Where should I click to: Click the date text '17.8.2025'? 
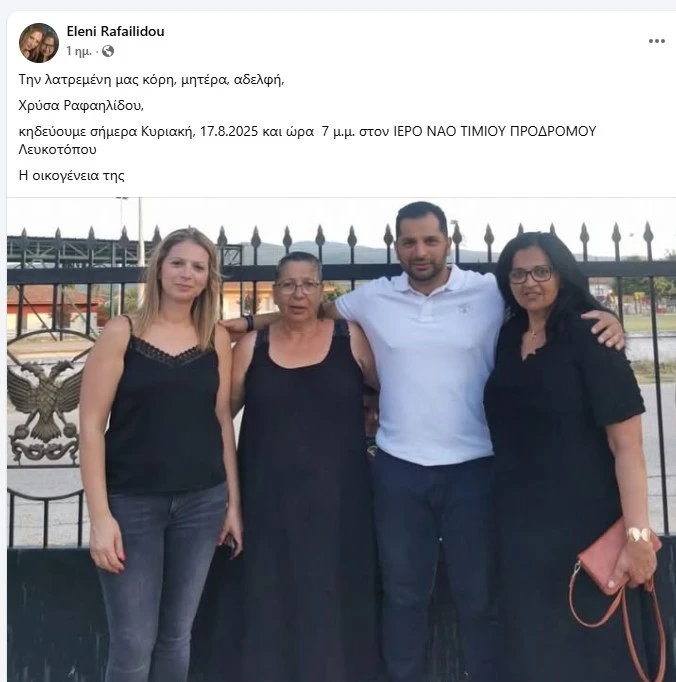pos(229,131)
